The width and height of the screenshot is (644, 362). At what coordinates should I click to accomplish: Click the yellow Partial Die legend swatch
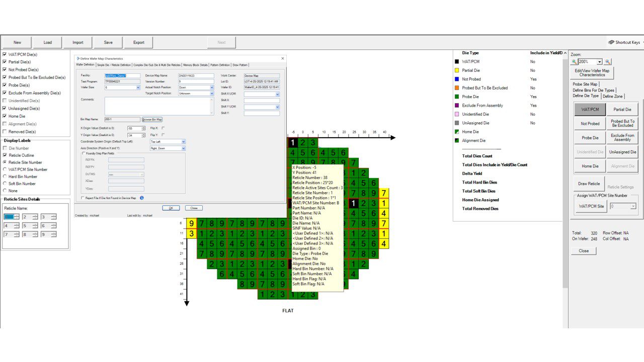coord(457,70)
